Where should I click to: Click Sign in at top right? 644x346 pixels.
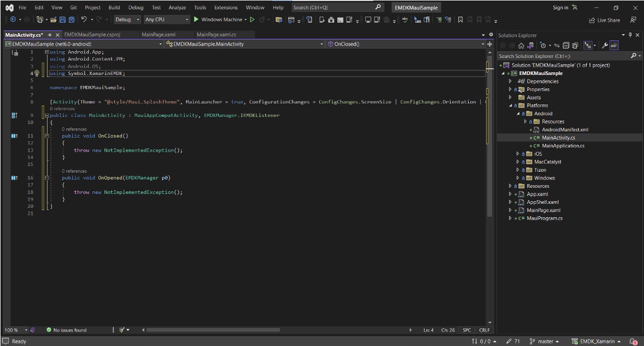pyautogui.click(x=560, y=8)
